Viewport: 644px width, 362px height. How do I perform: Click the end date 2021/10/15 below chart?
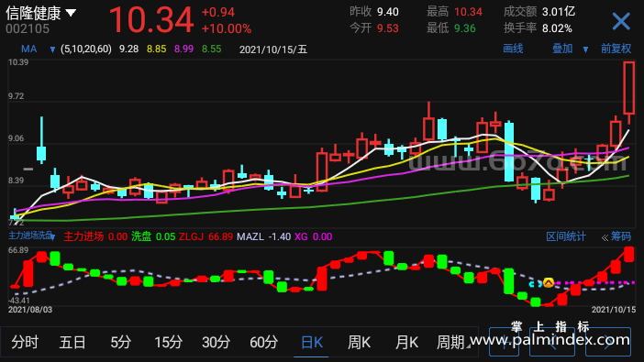coord(614,310)
